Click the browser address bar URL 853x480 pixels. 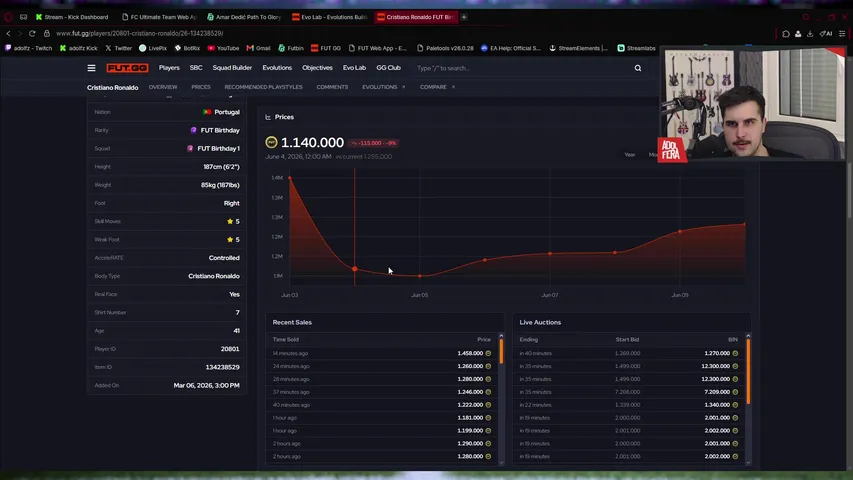point(139,33)
